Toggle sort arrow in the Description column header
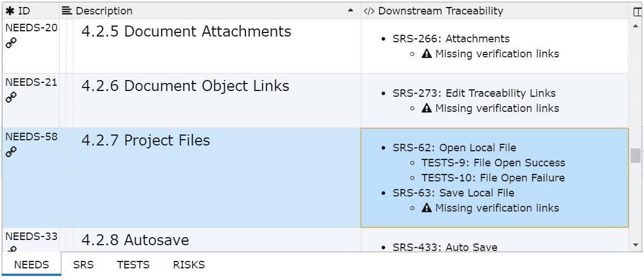 [350, 11]
